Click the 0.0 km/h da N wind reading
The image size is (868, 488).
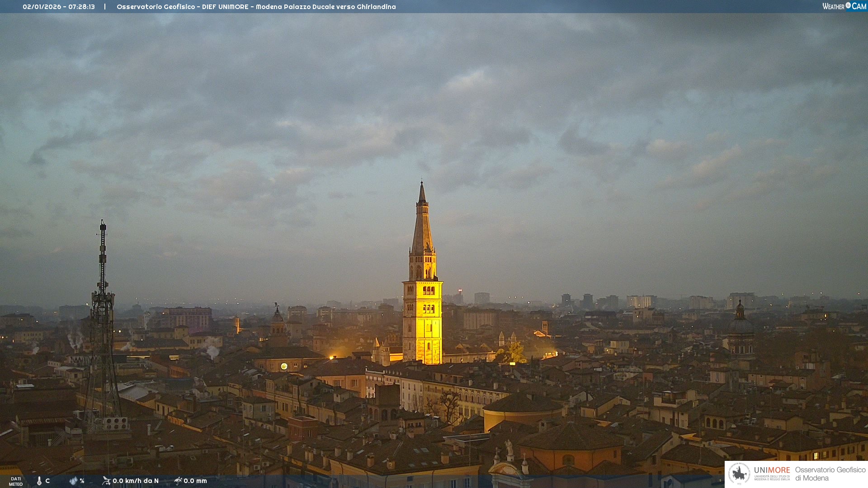[x=136, y=481]
